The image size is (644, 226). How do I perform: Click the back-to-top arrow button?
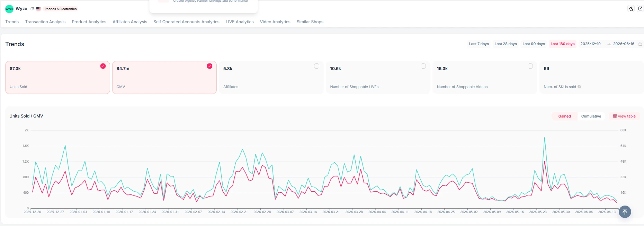(625, 212)
